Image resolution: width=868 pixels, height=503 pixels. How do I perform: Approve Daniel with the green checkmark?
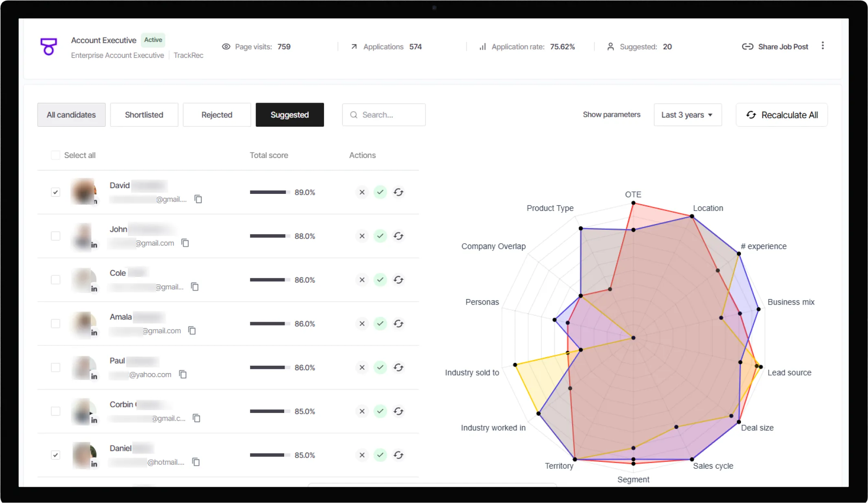click(x=380, y=455)
